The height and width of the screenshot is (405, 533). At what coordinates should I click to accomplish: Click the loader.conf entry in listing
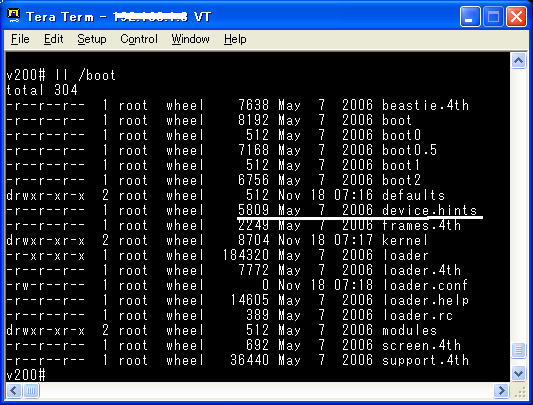(x=425, y=285)
